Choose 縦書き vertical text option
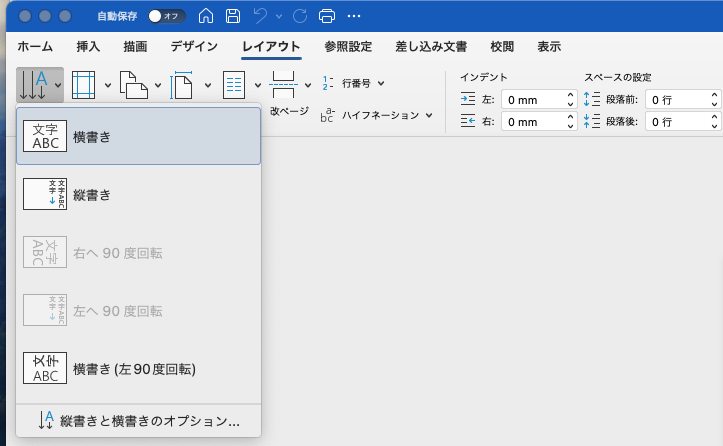The height and width of the screenshot is (446, 723). pos(138,194)
